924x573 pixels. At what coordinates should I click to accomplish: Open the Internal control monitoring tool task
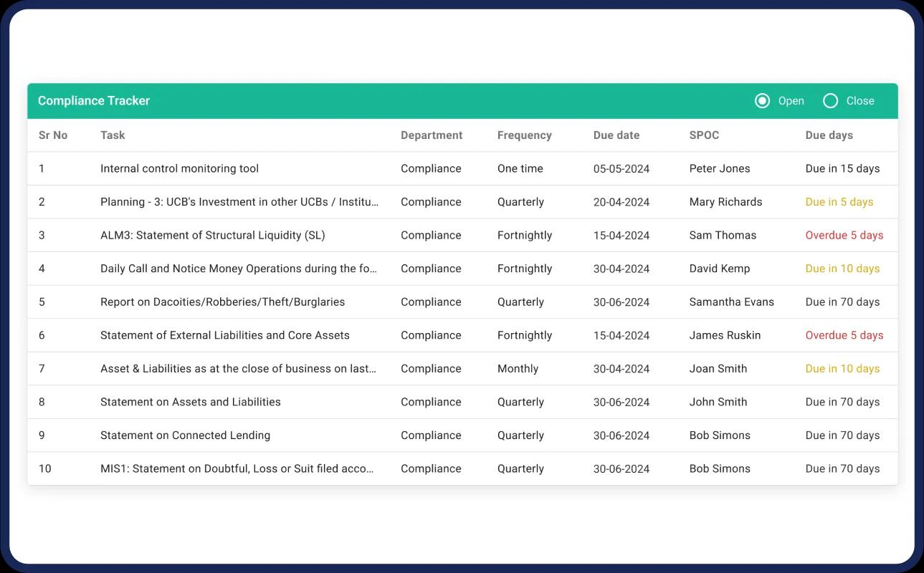pos(179,169)
